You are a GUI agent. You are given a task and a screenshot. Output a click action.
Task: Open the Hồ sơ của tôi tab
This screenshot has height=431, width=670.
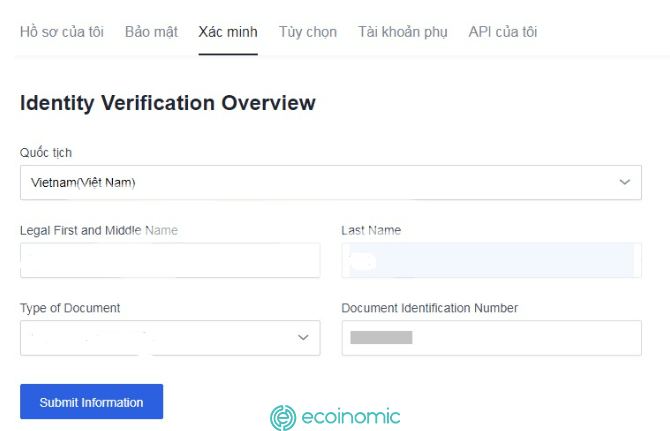pyautogui.click(x=62, y=32)
